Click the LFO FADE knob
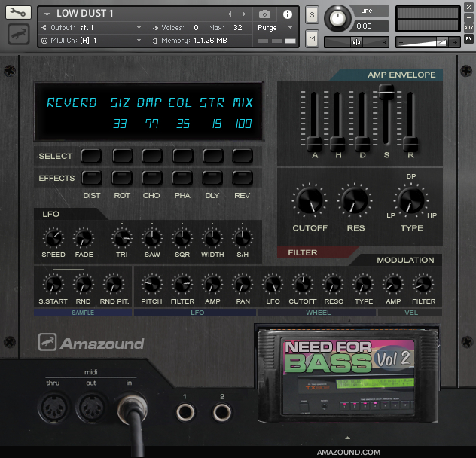Screen dimensions: 476x458 click(x=84, y=238)
